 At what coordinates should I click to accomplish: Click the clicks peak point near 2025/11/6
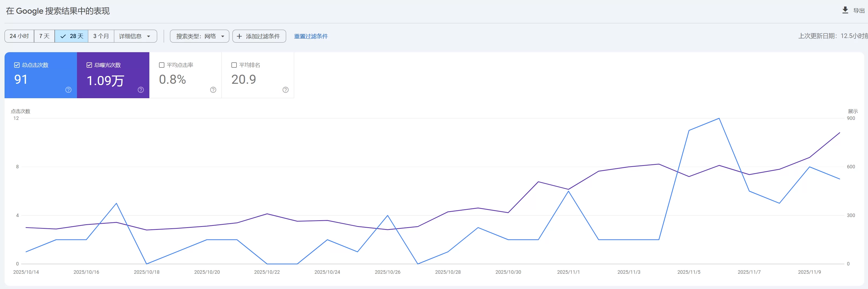719,119
